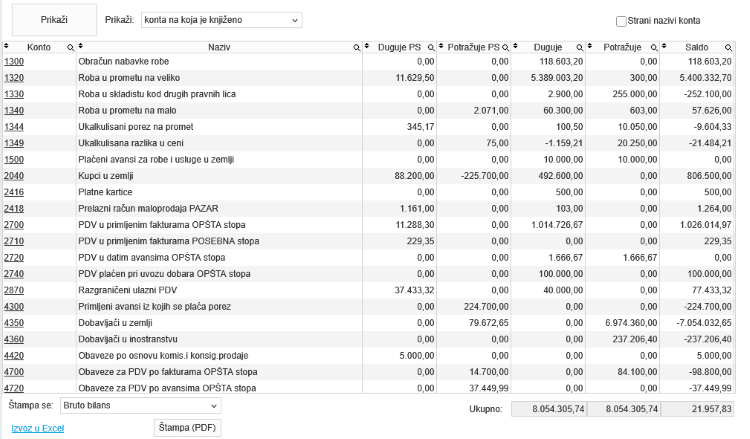The width and height of the screenshot is (750, 439).
Task: Click the sort arrows beside Konto header
Action: [6, 46]
